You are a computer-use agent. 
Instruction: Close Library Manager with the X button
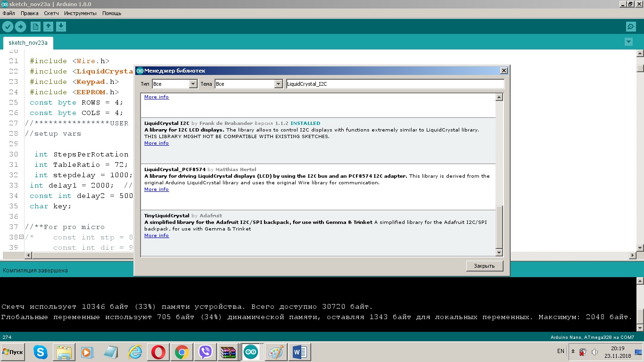tap(504, 71)
